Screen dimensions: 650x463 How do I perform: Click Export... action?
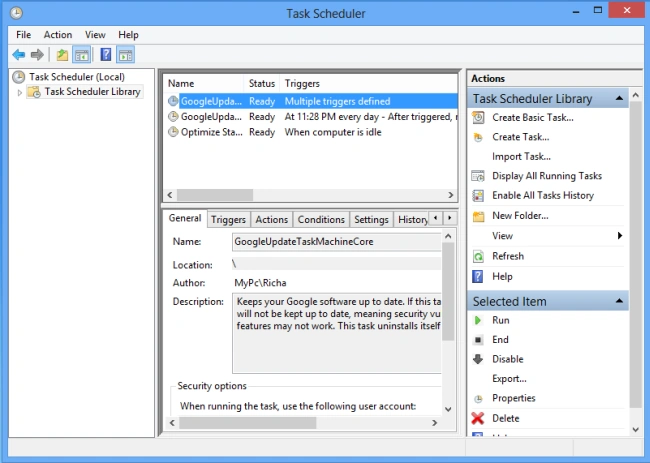click(509, 379)
